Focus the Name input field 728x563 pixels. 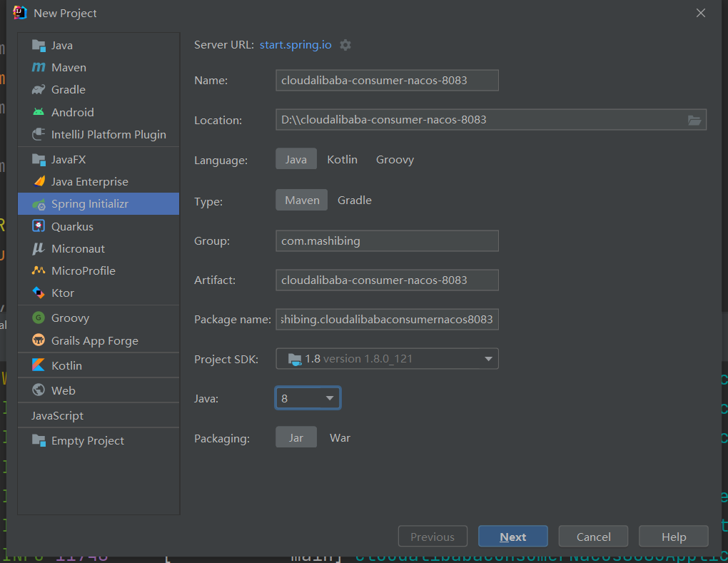point(388,81)
